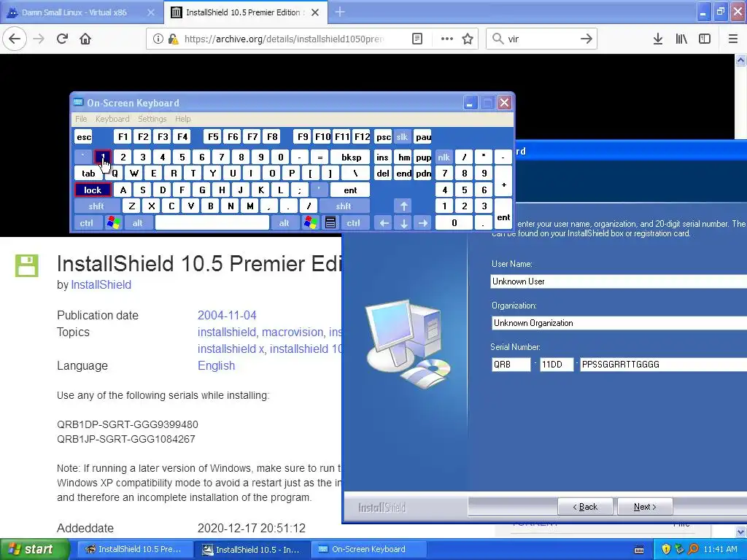Show sidebars icon in browser toolbar
The width and height of the screenshot is (747, 560).
tap(705, 39)
